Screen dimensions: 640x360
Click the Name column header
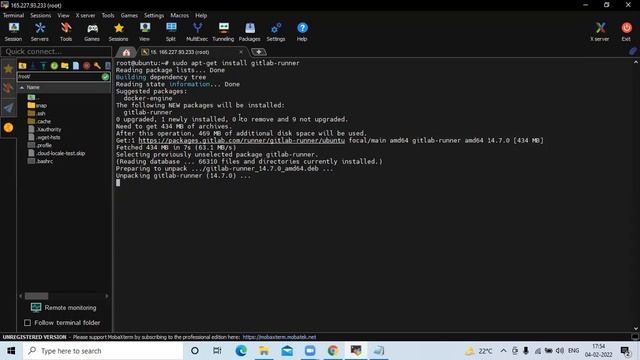coord(64,87)
